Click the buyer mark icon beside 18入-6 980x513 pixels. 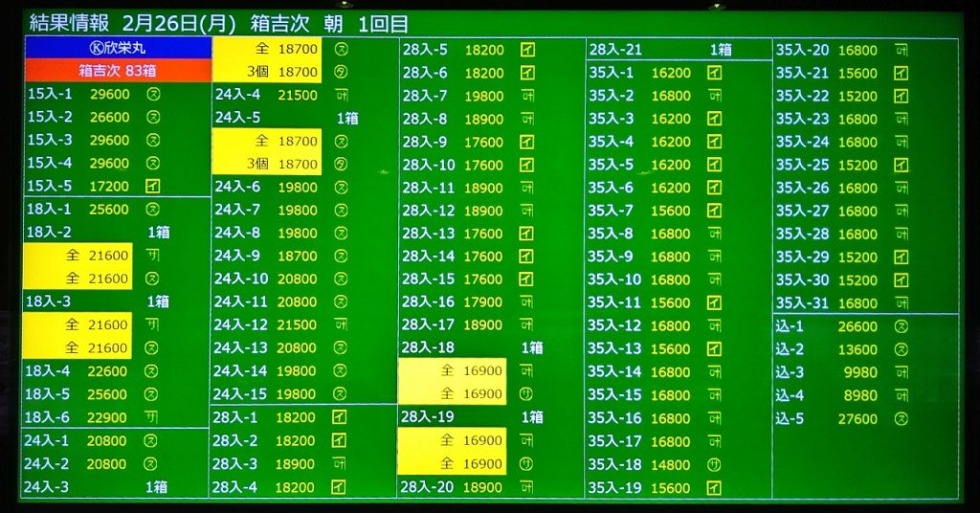click(x=151, y=417)
